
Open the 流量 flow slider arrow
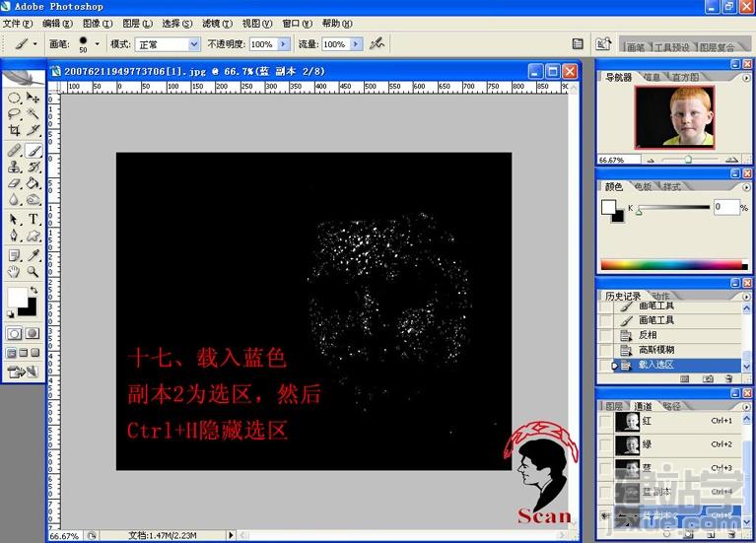click(x=356, y=44)
